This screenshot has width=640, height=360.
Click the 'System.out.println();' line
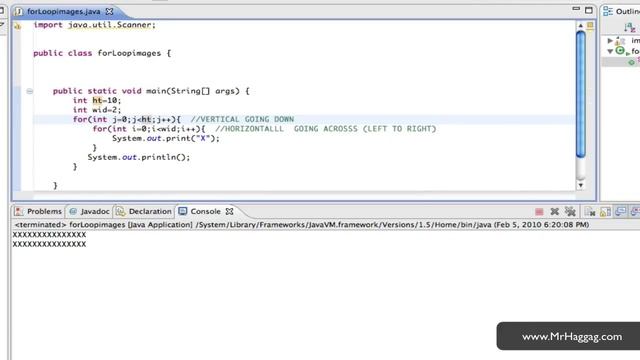(x=139, y=157)
